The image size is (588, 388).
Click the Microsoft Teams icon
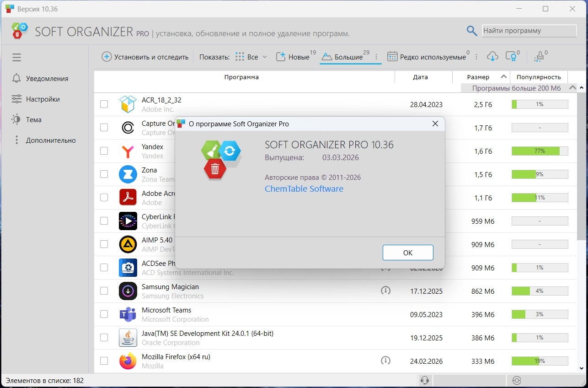pyautogui.click(x=128, y=314)
